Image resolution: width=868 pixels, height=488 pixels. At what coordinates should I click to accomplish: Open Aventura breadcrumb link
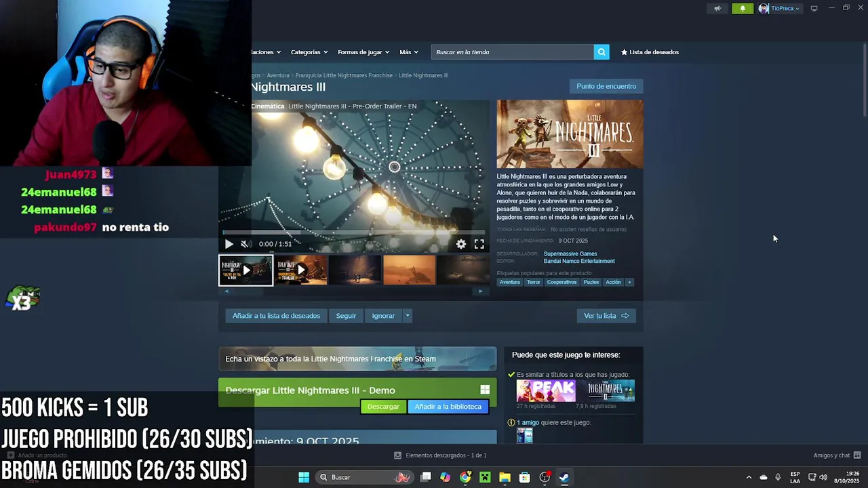[278, 75]
